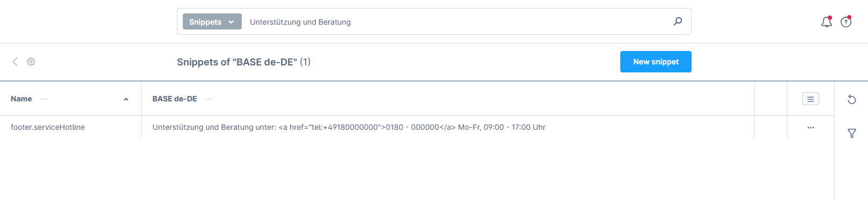This screenshot has width=868, height=199.
Task: Open the filter sidebar funnel icon
Action: point(851,133)
